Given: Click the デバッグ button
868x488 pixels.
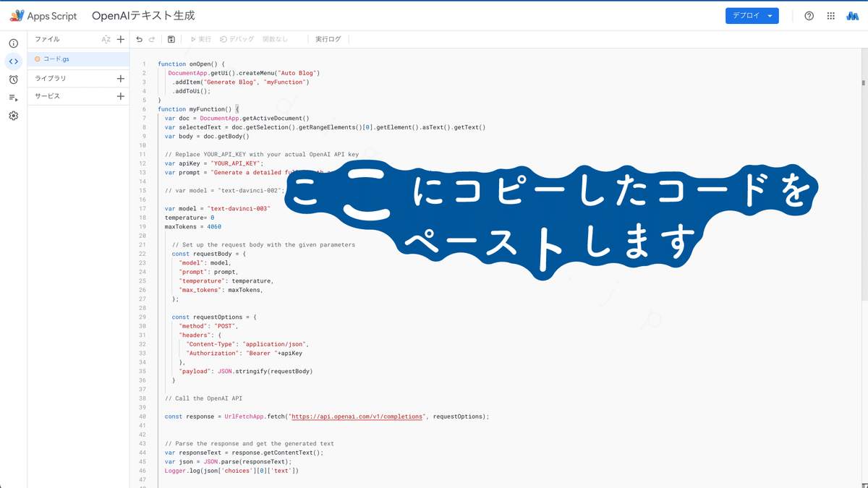Looking at the screenshot, I should click(x=237, y=40).
